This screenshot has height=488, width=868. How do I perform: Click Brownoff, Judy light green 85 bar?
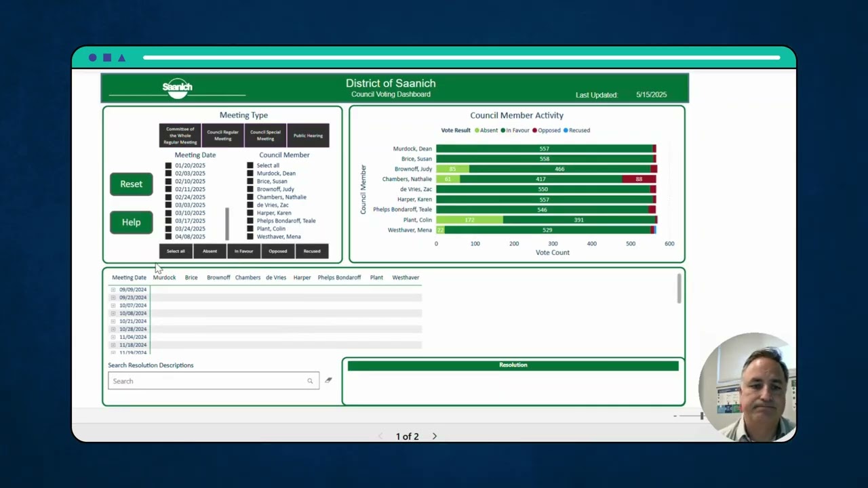[x=452, y=169]
